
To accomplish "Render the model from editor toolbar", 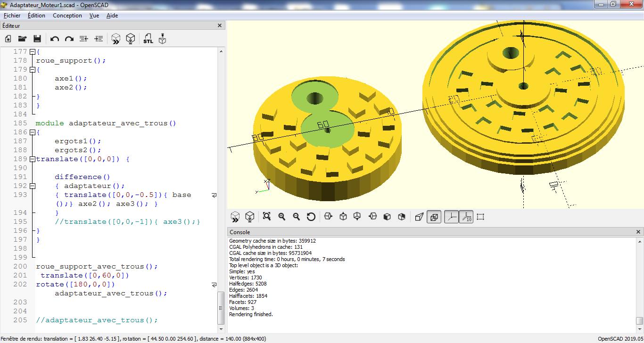I will coord(131,39).
